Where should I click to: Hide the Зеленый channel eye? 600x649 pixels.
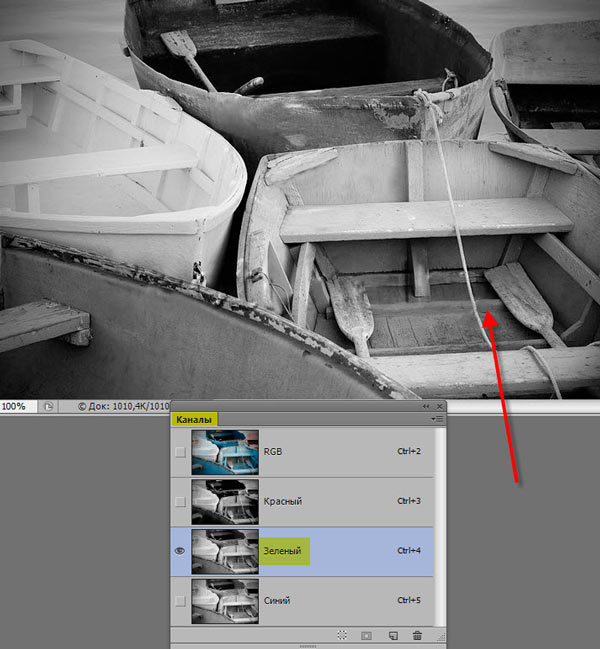[x=180, y=551]
